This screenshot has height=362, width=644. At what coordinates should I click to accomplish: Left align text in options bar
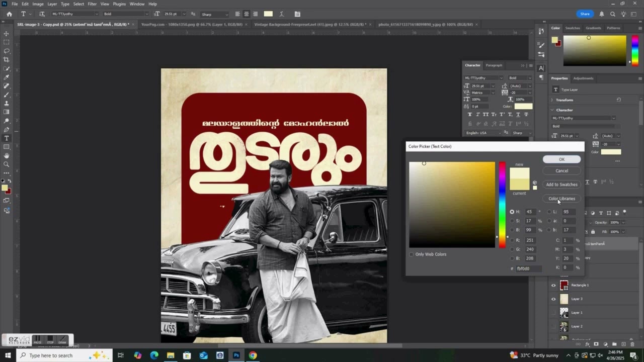coord(237,14)
